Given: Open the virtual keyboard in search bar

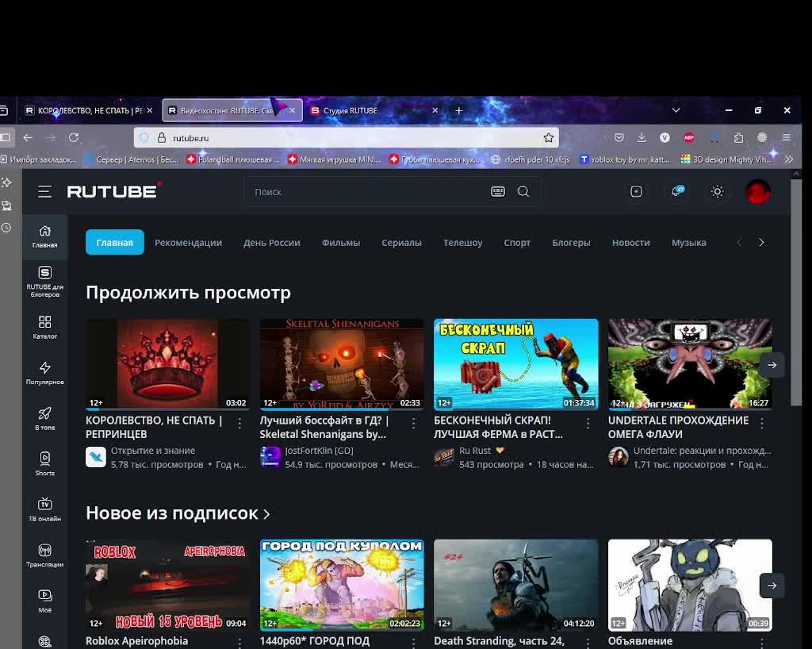Looking at the screenshot, I should [x=498, y=192].
